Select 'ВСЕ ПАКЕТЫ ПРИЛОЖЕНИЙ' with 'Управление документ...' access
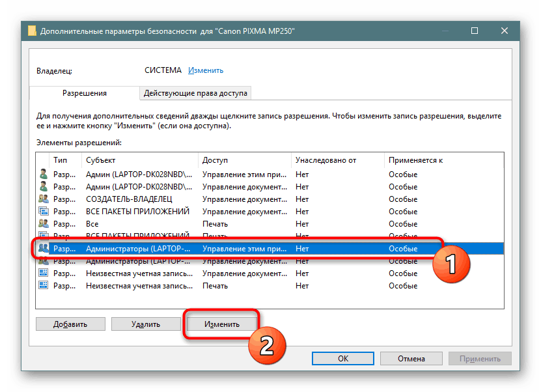541x392 pixels. pos(137,211)
